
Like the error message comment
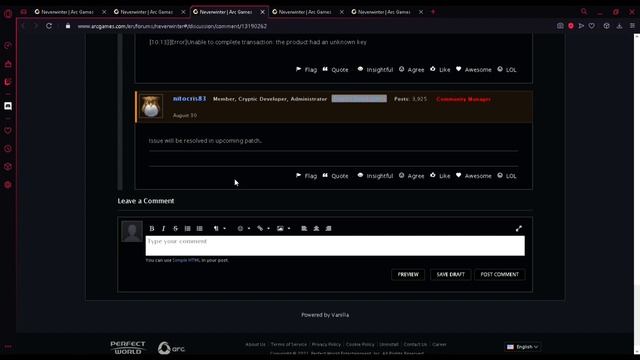[440, 70]
